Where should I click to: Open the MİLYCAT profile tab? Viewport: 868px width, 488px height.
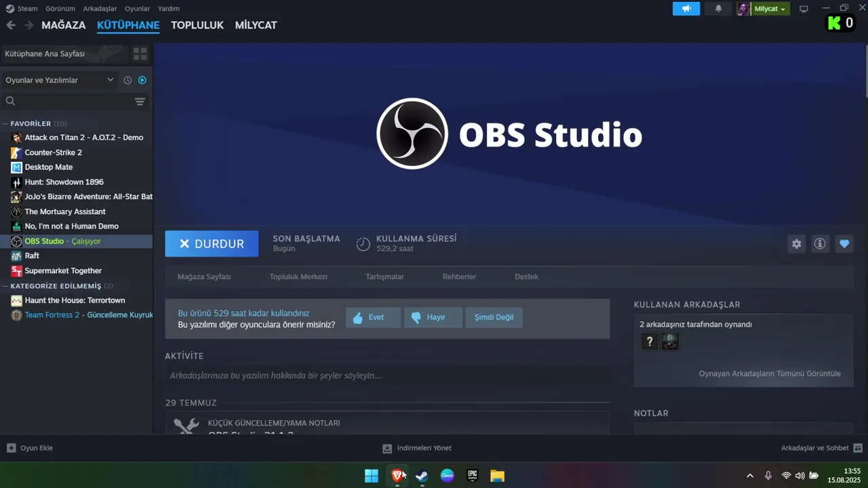[256, 25]
